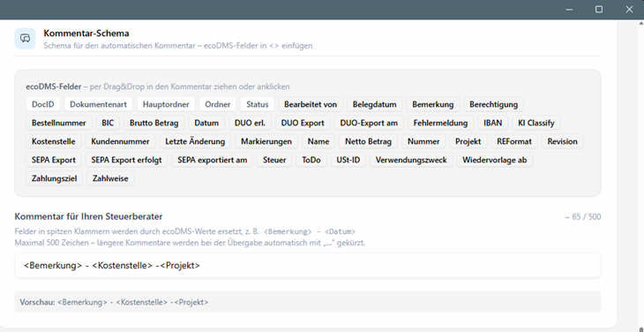The width and height of the screenshot is (644, 332).
Task: Click the Revision chip
Action: [x=562, y=141]
